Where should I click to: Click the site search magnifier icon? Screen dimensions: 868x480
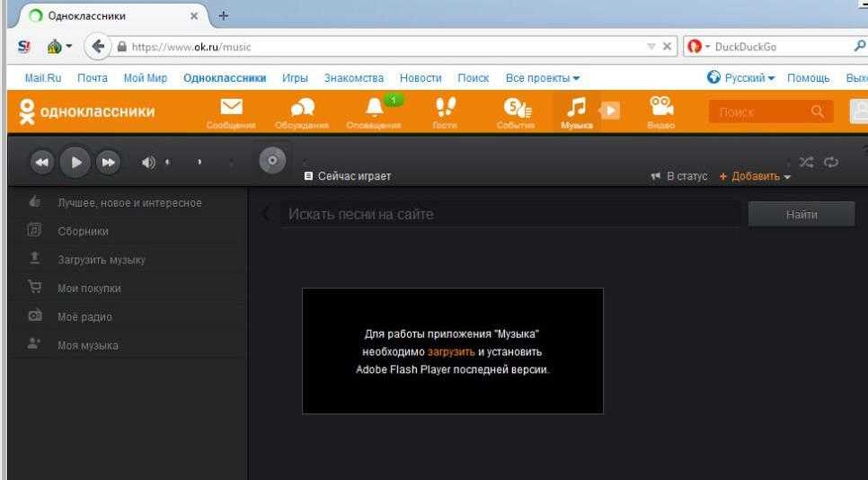[818, 111]
